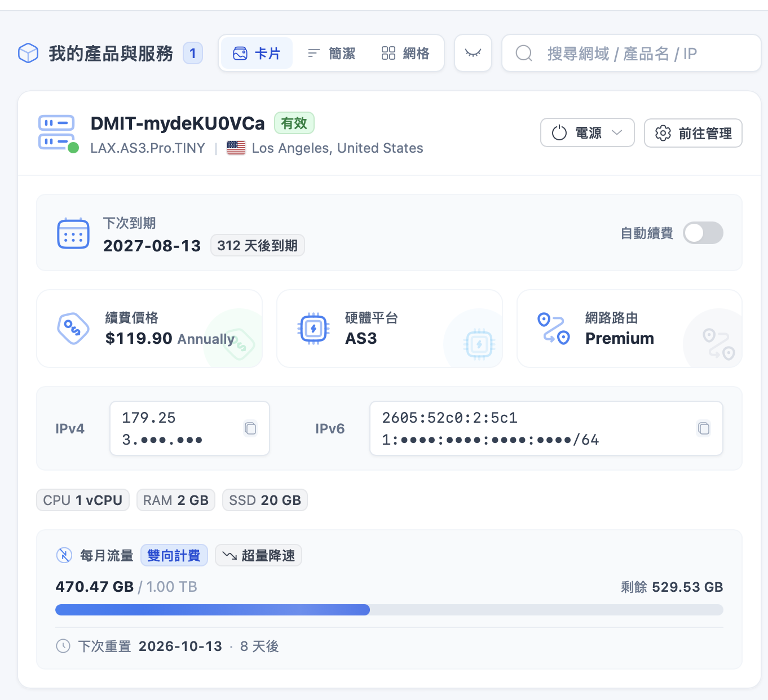
Task: Copy the IPv6 address with its copy icon
Action: coord(704,428)
